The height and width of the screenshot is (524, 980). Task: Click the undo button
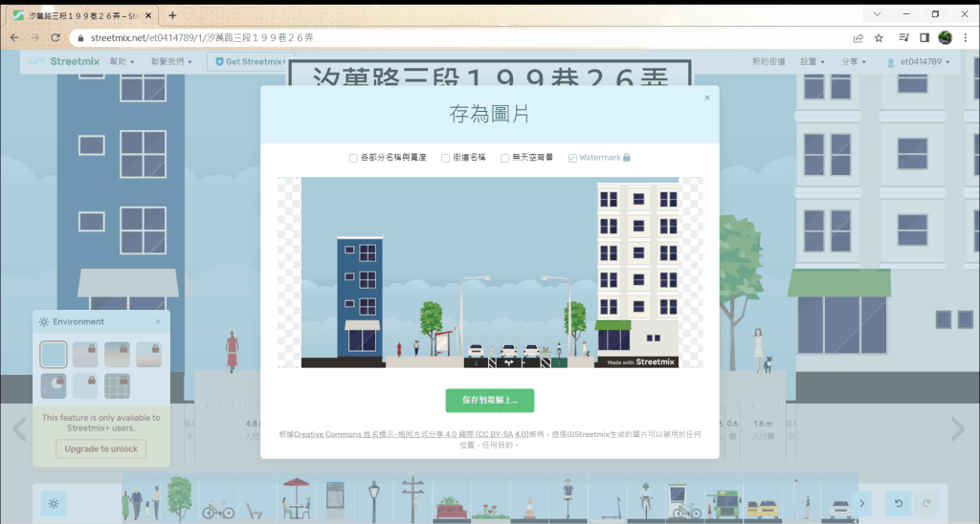click(x=898, y=503)
